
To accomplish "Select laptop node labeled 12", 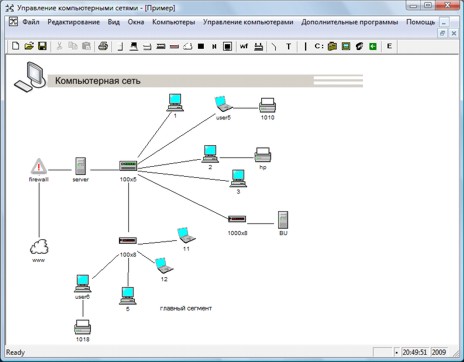I will point(164,266).
